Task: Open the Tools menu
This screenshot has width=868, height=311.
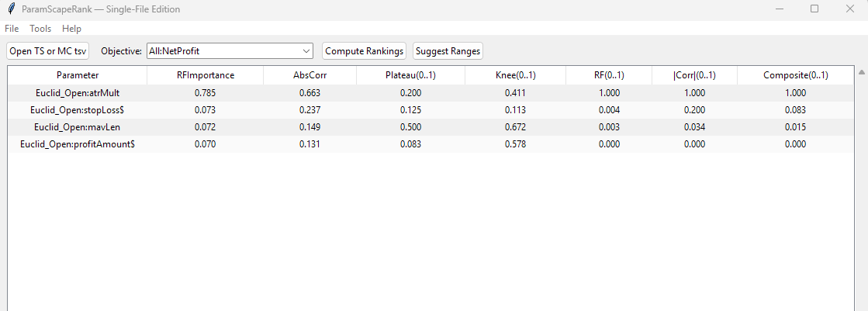Action: (x=40, y=29)
